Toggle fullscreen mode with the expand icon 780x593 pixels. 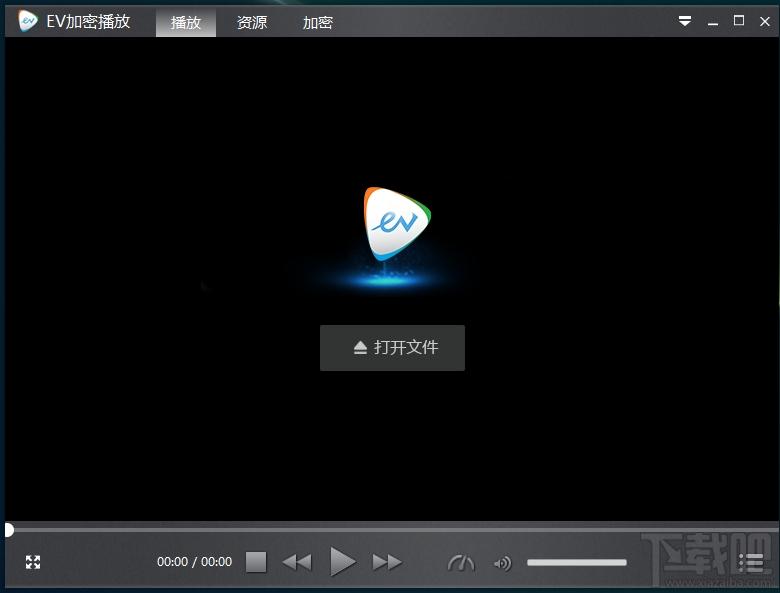pyautogui.click(x=33, y=562)
